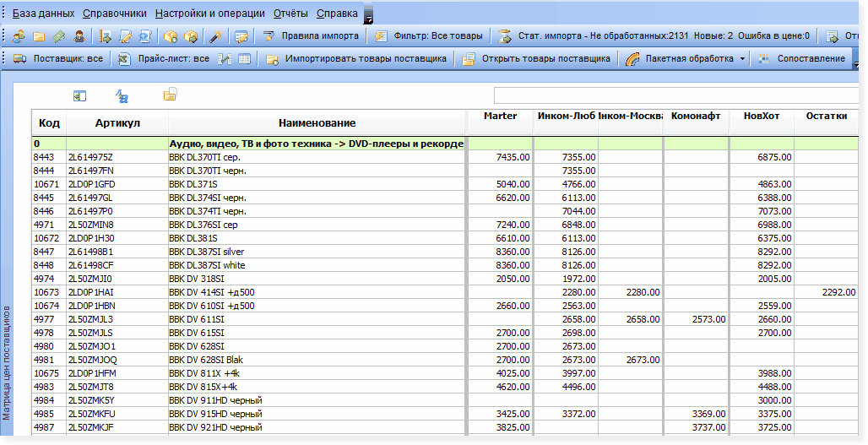Sort by Наименование column header
The width and height of the screenshot is (868, 445).
click(x=317, y=123)
